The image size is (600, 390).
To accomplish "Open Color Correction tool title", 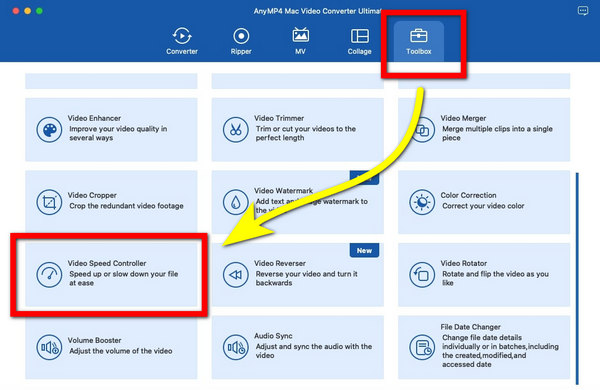I will [x=468, y=195].
